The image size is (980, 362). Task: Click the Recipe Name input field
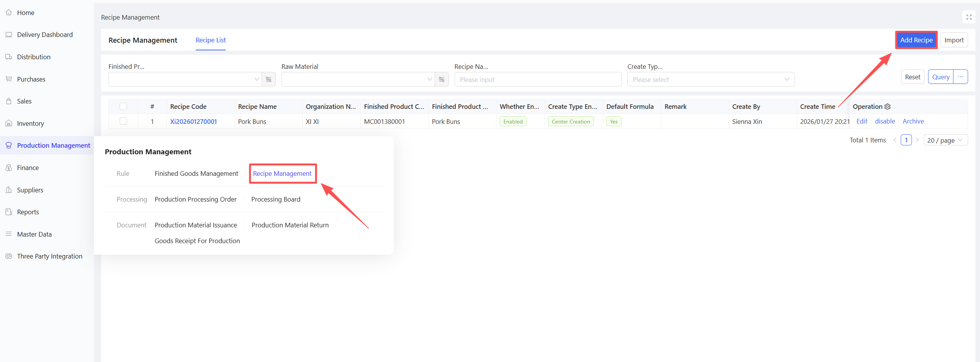tap(538, 80)
